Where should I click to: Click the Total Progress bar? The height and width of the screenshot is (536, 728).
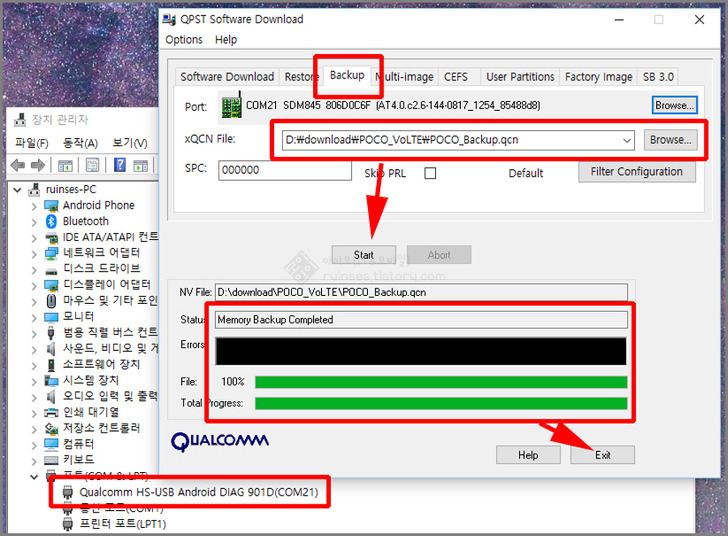pyautogui.click(x=441, y=403)
